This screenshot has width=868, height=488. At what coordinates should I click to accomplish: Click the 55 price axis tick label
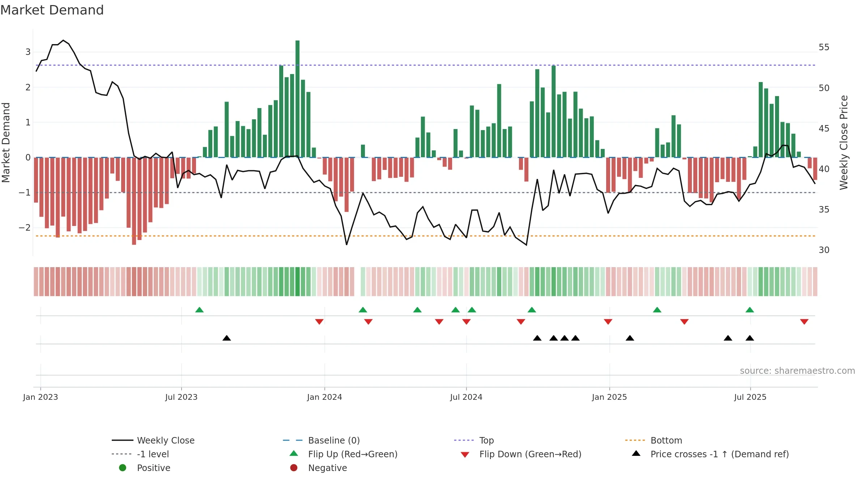(x=824, y=47)
